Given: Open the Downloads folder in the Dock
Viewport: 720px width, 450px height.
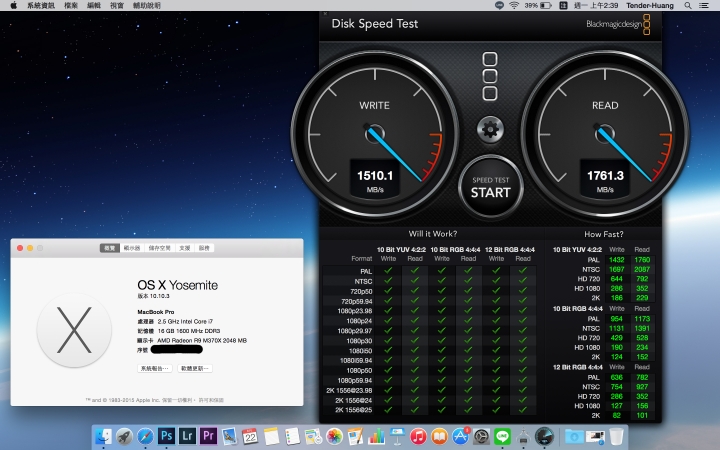Looking at the screenshot, I should pos(574,436).
